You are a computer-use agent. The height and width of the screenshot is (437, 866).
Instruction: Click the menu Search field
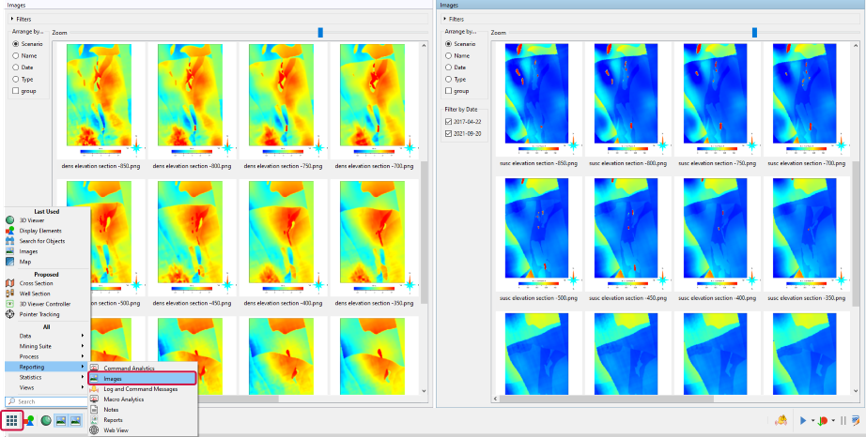coord(47,402)
